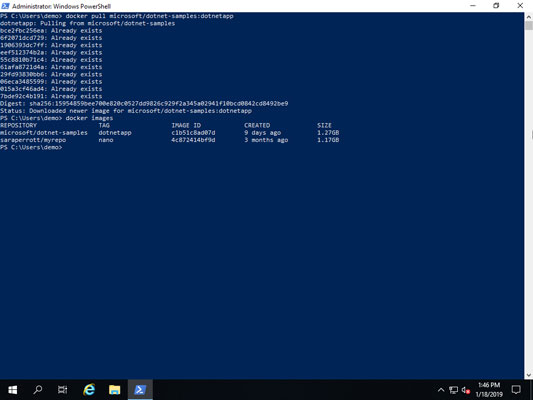Open taskbar search magnifier
This screenshot has width=533, height=400.
click(x=38, y=390)
